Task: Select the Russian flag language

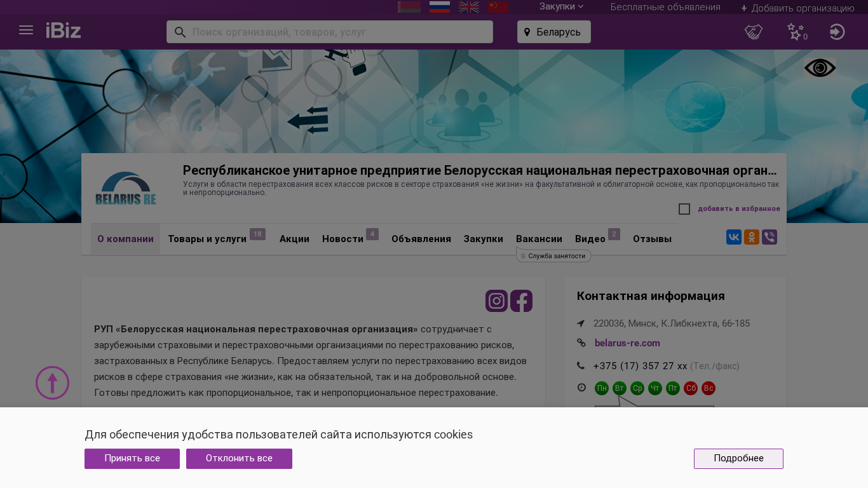Action: click(440, 7)
